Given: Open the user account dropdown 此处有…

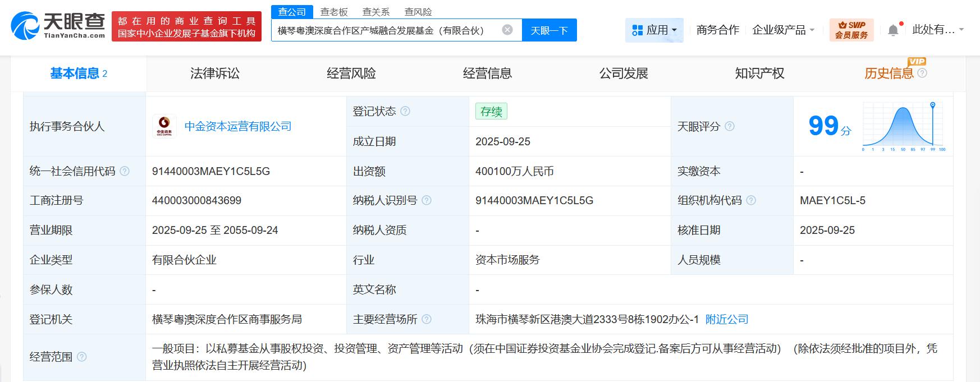Looking at the screenshot, I should [x=937, y=30].
